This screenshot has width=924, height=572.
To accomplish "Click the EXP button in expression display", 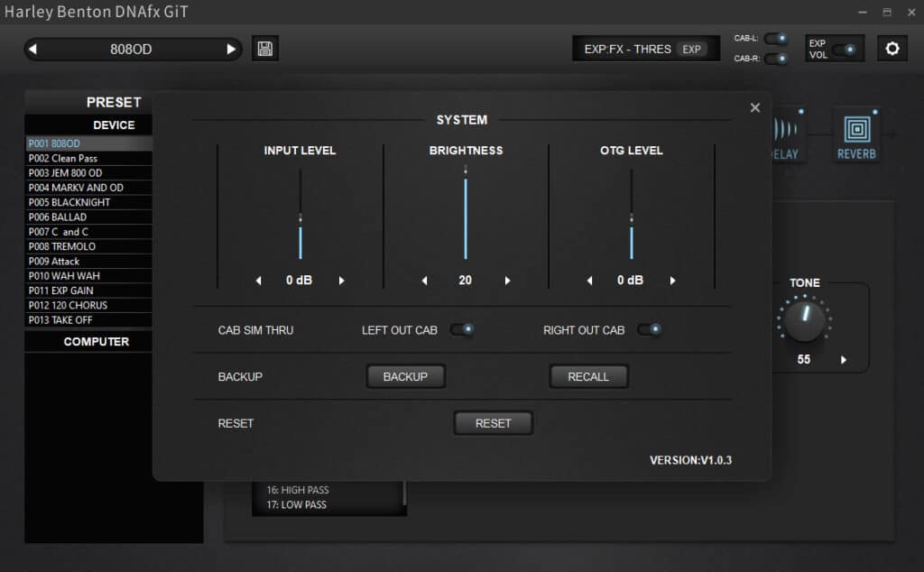I will 691,50.
